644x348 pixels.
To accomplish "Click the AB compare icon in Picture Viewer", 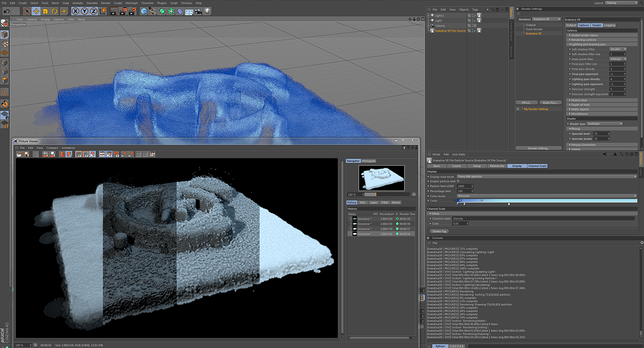I will click(116, 154).
